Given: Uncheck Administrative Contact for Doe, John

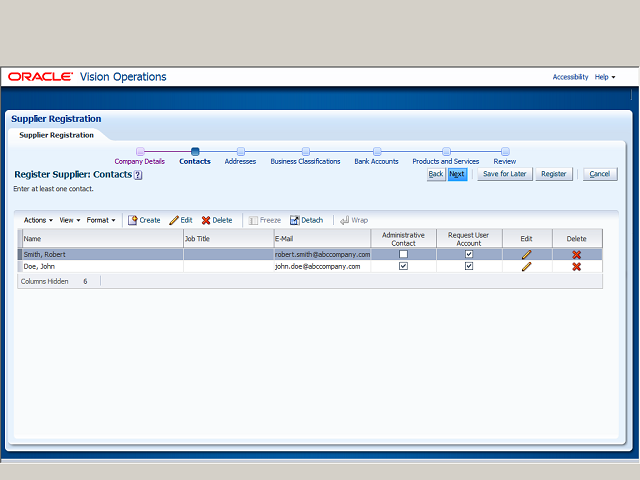Looking at the screenshot, I should (403, 266).
